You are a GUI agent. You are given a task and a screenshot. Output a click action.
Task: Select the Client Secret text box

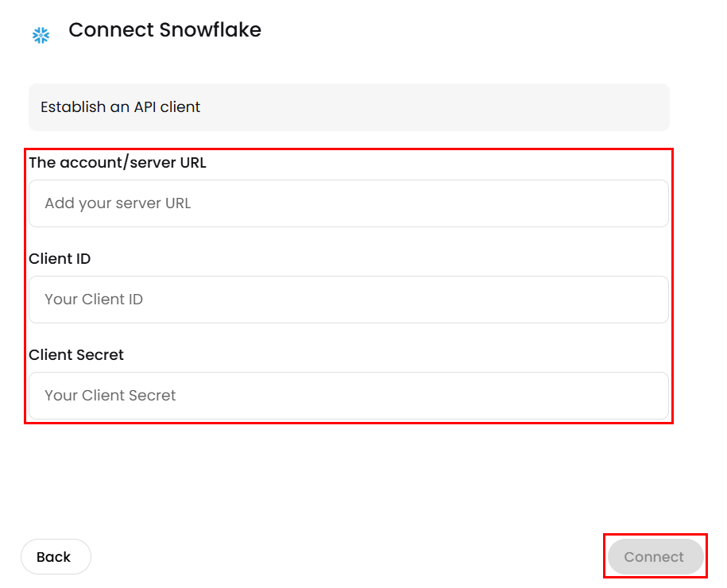(349, 396)
